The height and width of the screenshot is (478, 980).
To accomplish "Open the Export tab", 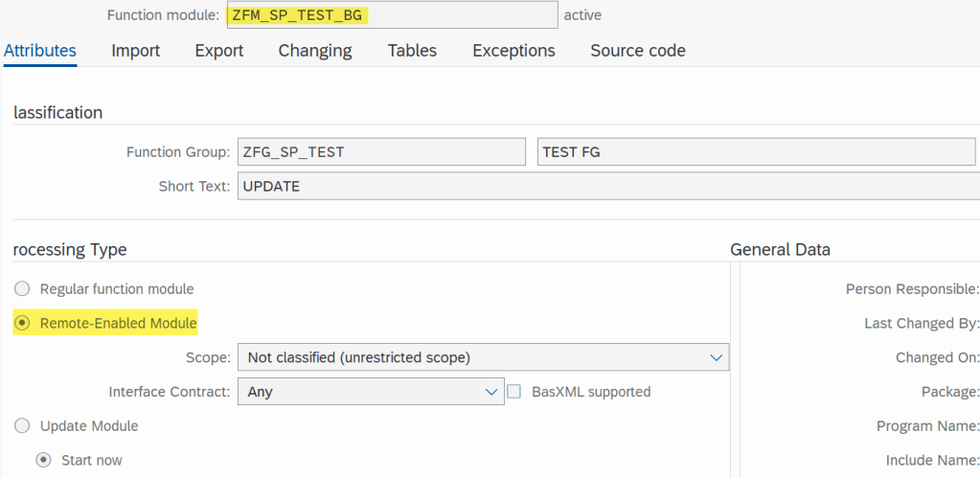I will click(218, 51).
